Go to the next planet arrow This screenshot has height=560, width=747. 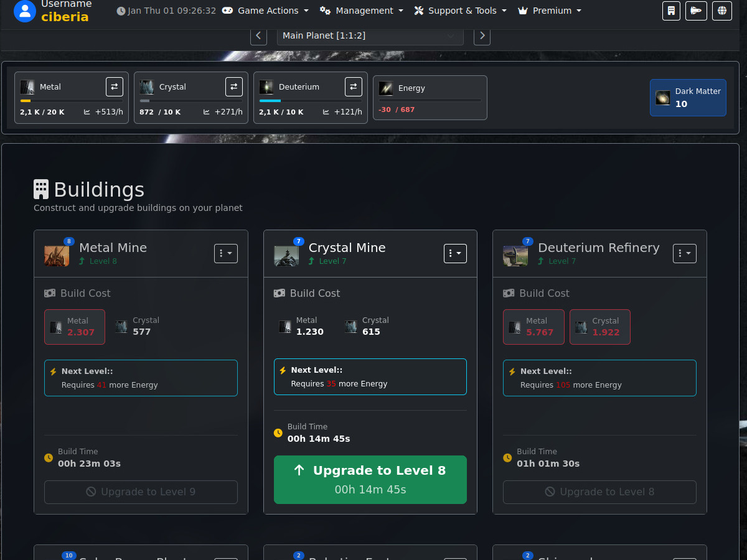click(x=482, y=36)
